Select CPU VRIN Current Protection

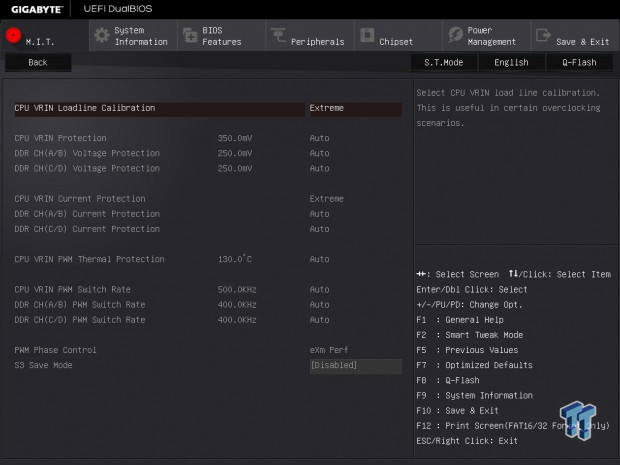tap(80, 199)
